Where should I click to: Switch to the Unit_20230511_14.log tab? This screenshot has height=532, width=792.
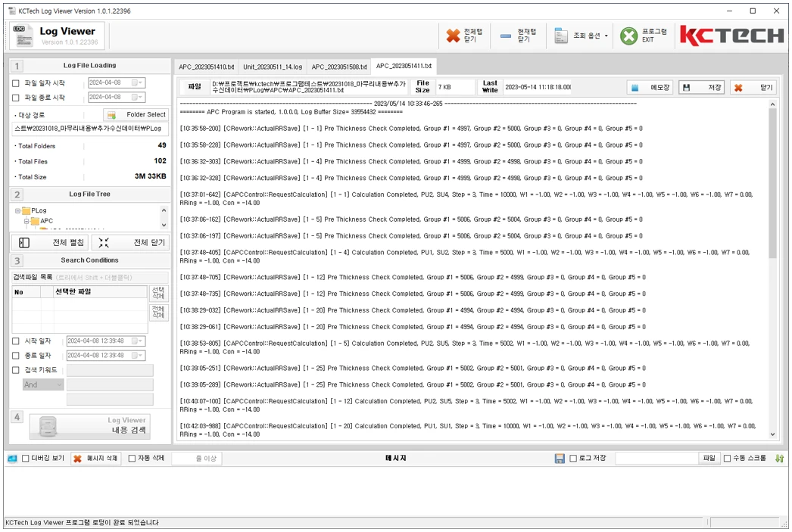point(273,67)
